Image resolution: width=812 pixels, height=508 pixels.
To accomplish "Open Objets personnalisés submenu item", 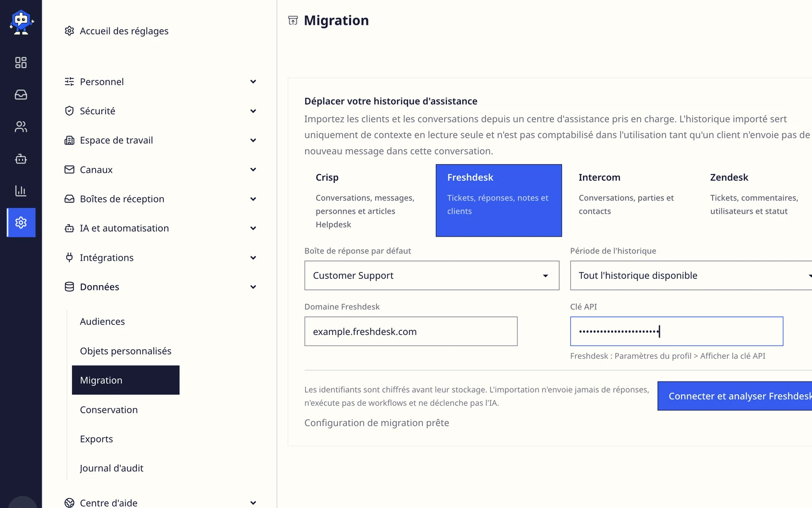I will [126, 351].
